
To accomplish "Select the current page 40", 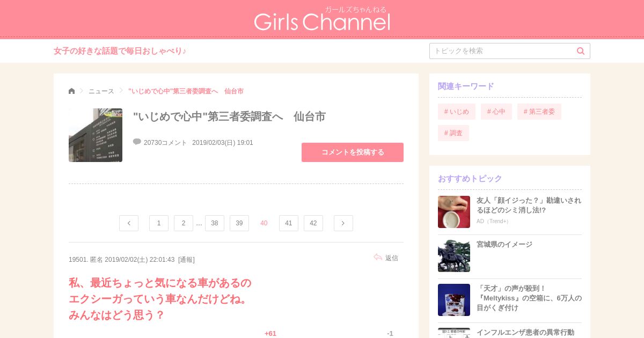I will tap(264, 223).
